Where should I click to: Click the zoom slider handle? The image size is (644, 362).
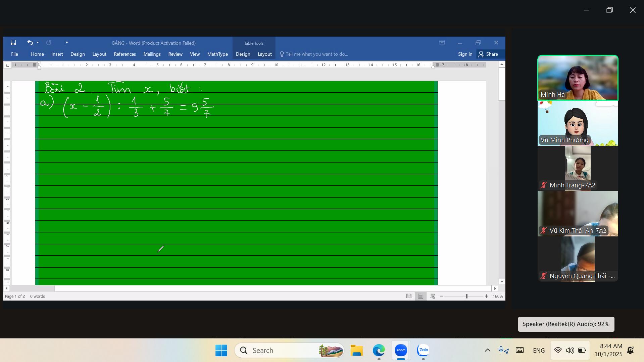[x=466, y=296]
